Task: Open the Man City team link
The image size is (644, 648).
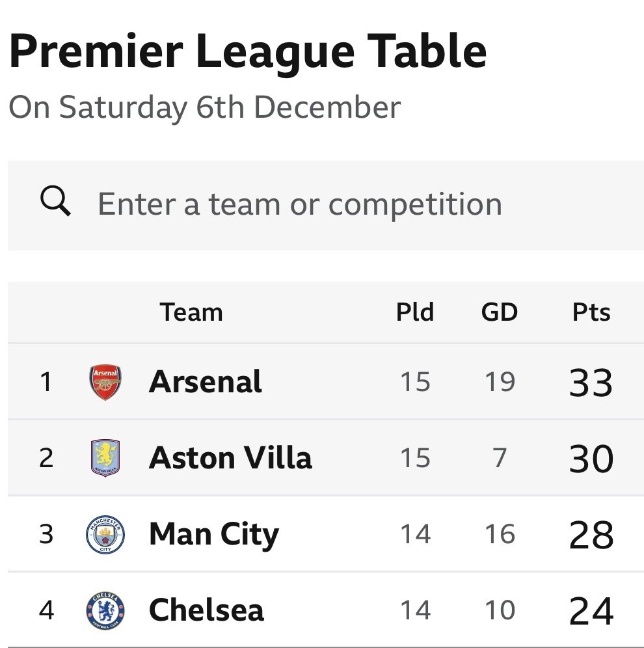Action: 213,534
